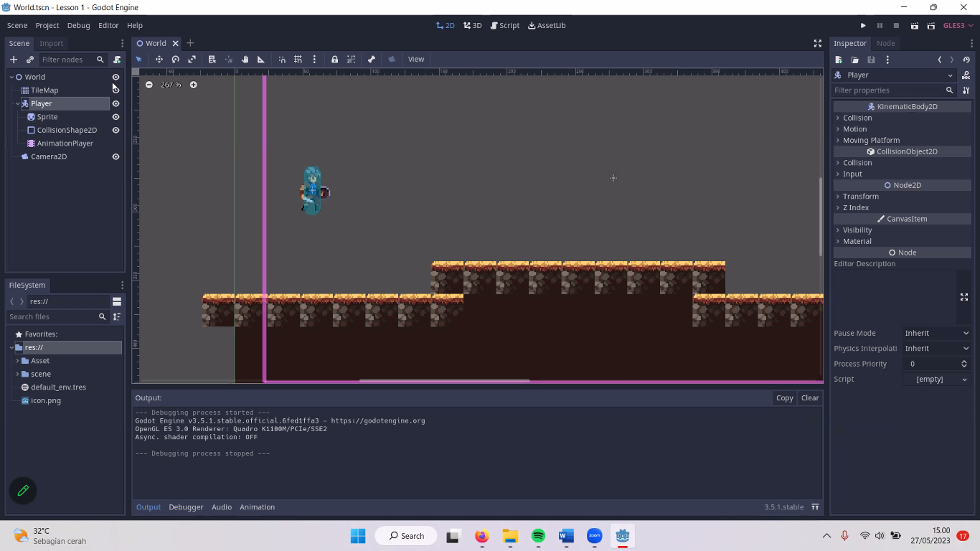Open the Project menu
The image size is (980, 551).
pyautogui.click(x=47, y=25)
